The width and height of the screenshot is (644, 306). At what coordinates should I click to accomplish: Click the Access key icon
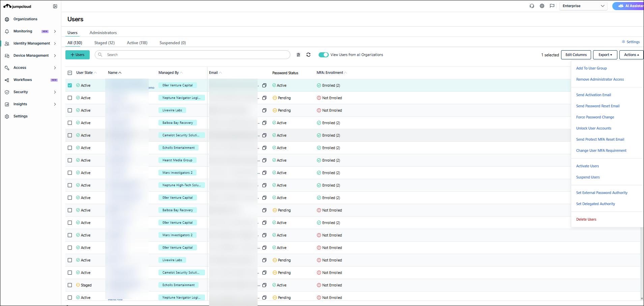coord(7,68)
